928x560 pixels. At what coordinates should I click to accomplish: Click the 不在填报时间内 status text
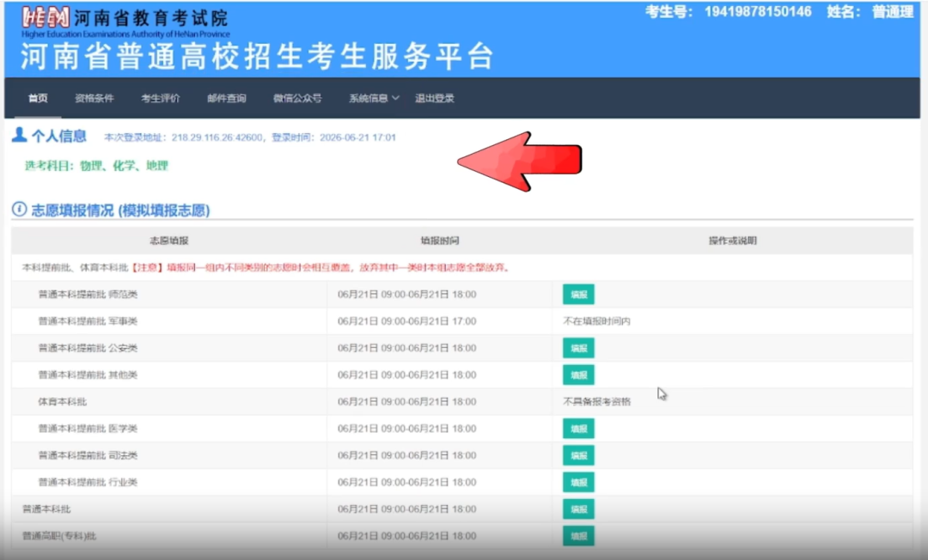(596, 321)
